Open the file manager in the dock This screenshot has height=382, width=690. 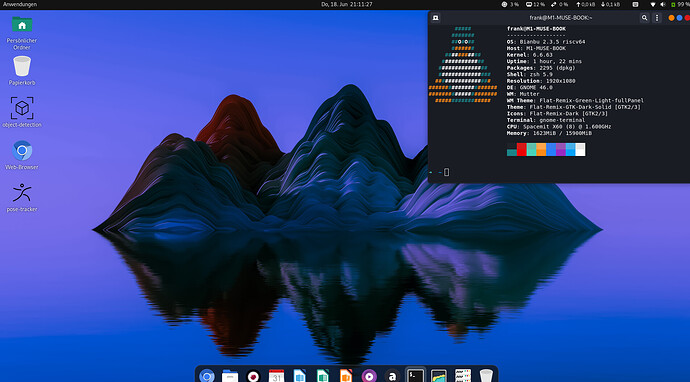click(230, 375)
